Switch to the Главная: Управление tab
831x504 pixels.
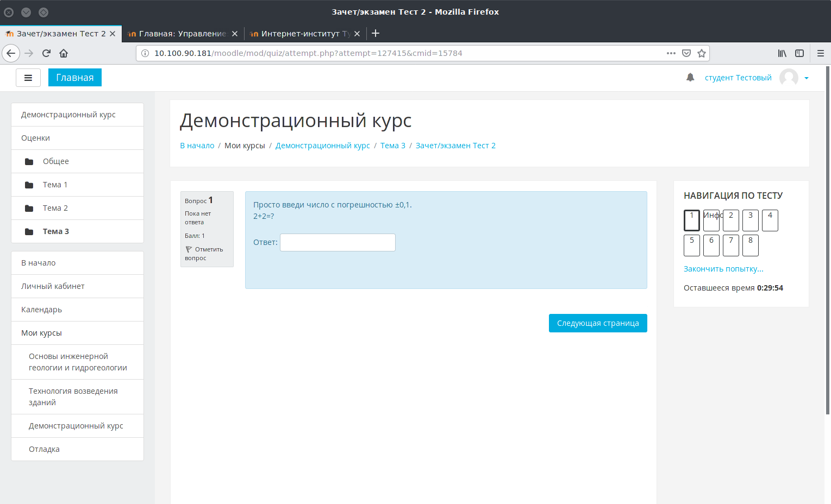(183, 34)
